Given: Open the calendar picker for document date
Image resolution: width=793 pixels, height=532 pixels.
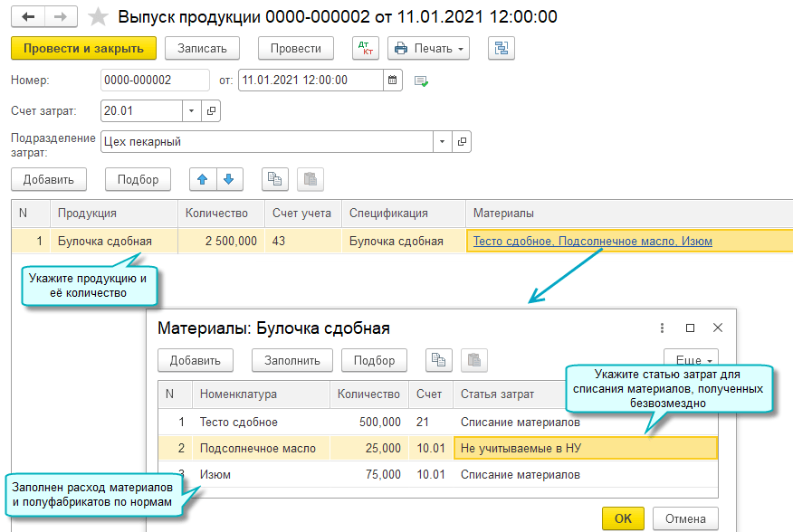Looking at the screenshot, I should (393, 80).
